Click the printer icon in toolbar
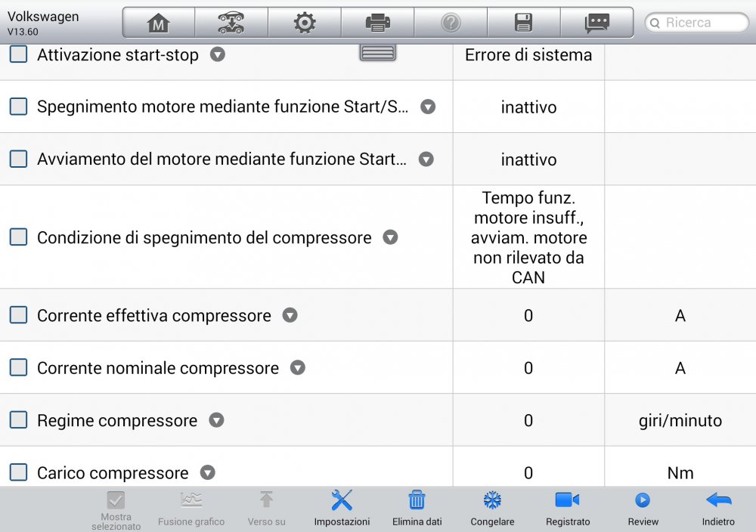The height and width of the screenshot is (532, 756). click(377, 23)
